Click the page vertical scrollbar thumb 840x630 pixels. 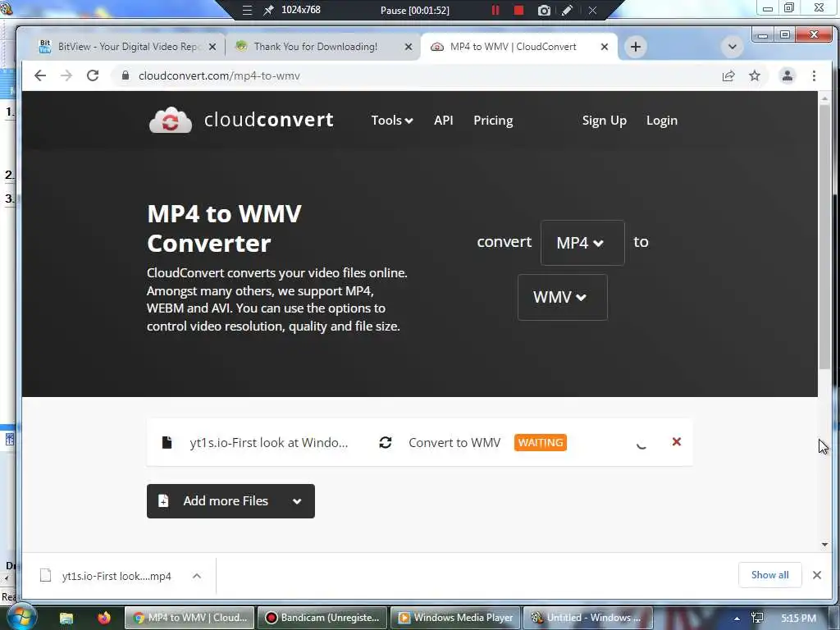pos(824,238)
